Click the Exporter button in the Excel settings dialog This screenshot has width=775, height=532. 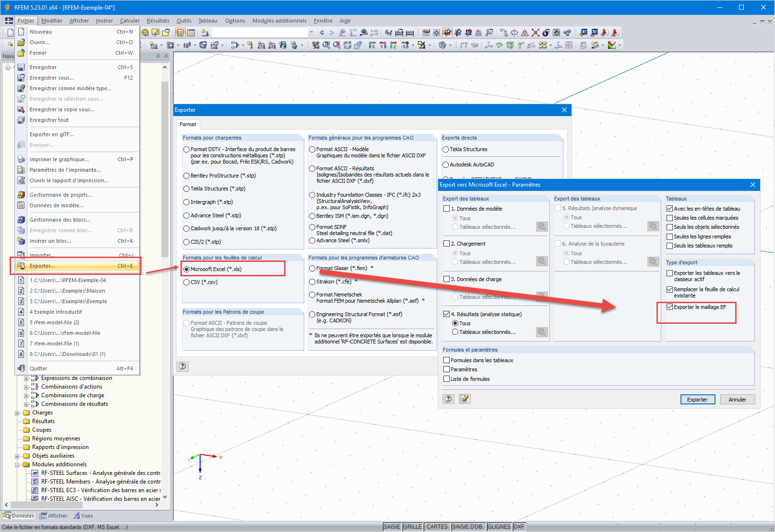tap(697, 399)
